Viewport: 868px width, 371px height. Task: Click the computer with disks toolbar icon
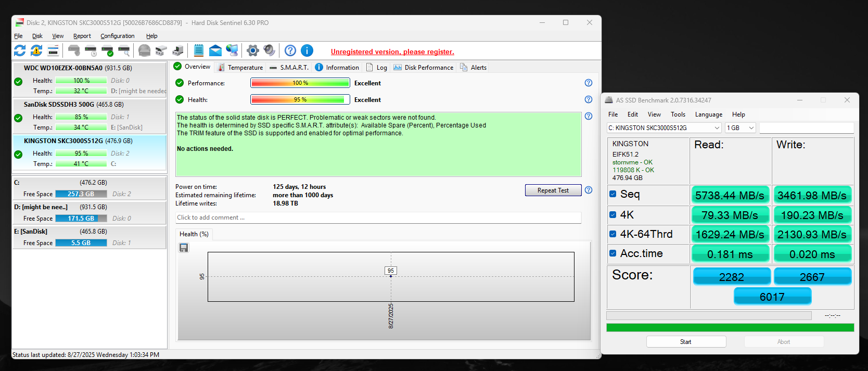click(x=178, y=50)
